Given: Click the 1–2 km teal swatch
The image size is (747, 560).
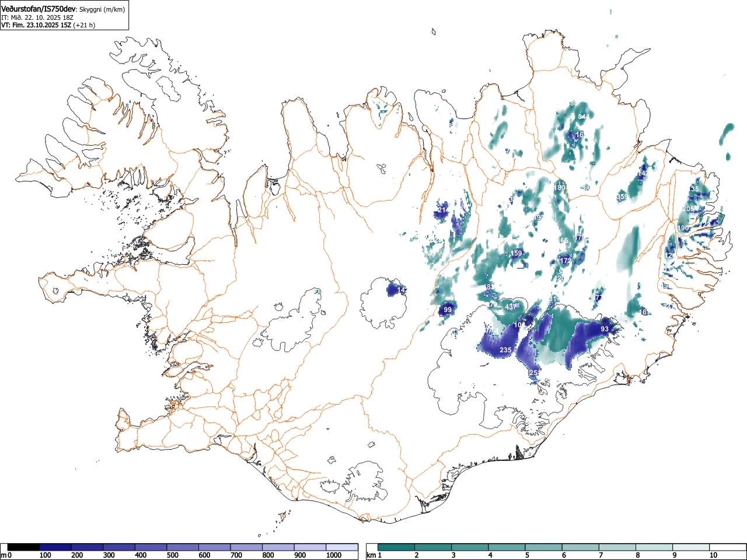Looking at the screenshot, I should coord(397,547).
